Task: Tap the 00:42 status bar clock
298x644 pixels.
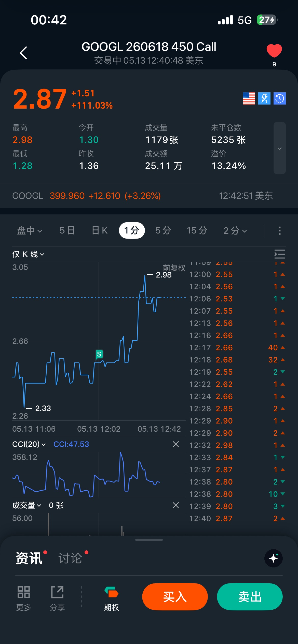Action: click(x=49, y=20)
